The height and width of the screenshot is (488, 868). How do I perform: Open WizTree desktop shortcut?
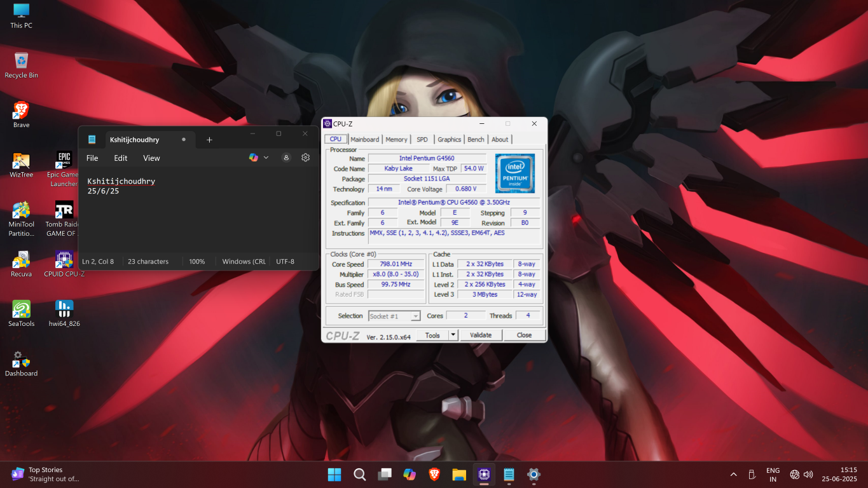(21, 165)
